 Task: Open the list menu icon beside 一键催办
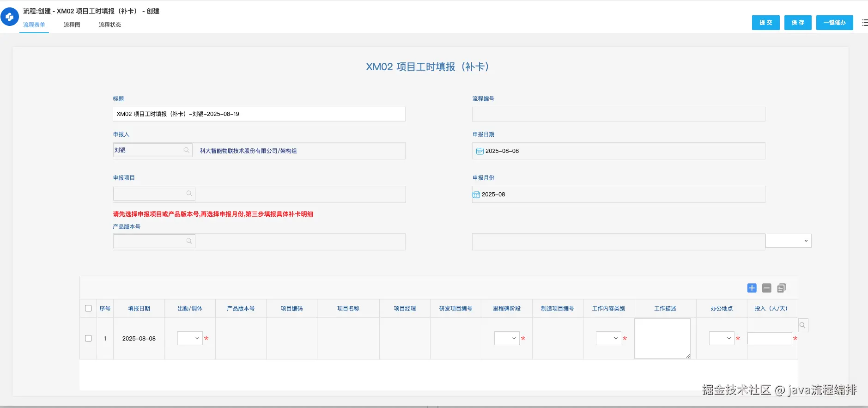point(864,23)
